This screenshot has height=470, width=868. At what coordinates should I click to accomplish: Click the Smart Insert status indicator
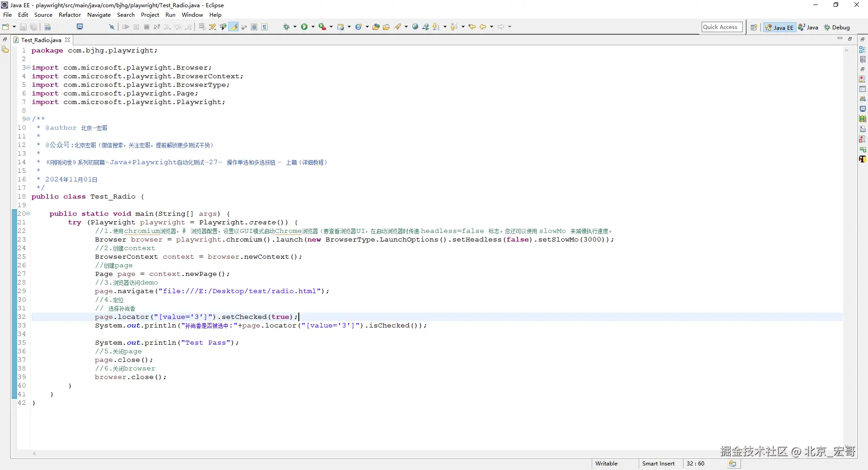coord(658,464)
